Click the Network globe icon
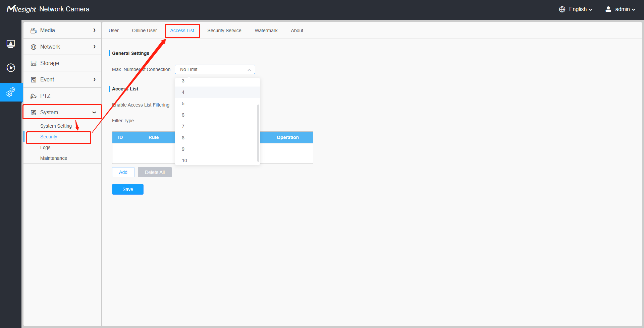Viewport: 644px width, 328px height. click(34, 47)
